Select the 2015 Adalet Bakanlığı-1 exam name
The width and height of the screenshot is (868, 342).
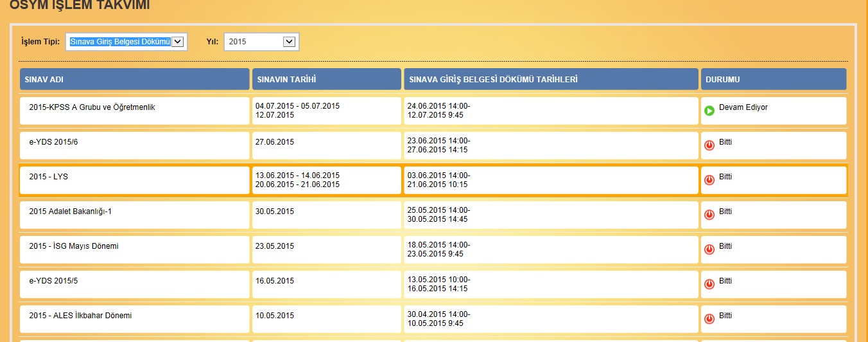point(71,212)
